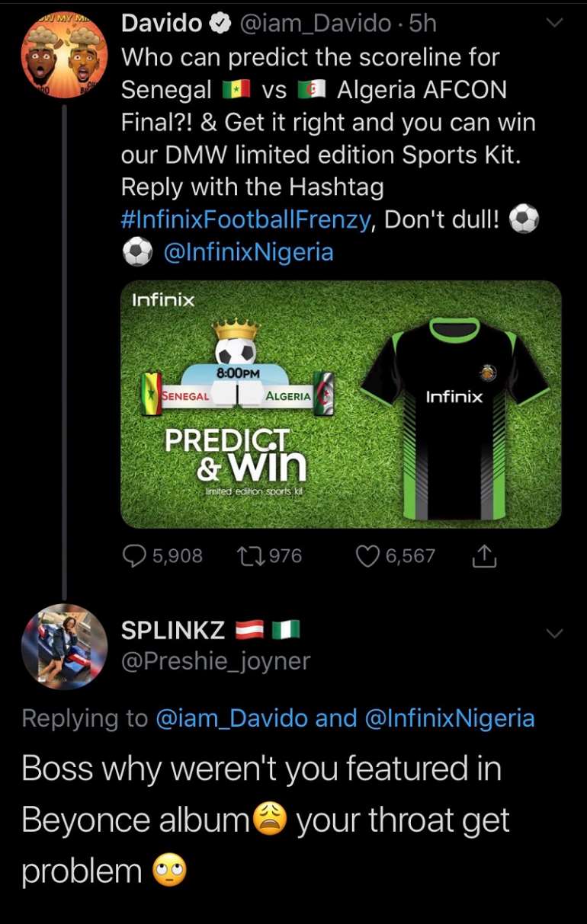Open @InfinixNigeria in the Replying to line
587x924 pixels.
(x=450, y=718)
